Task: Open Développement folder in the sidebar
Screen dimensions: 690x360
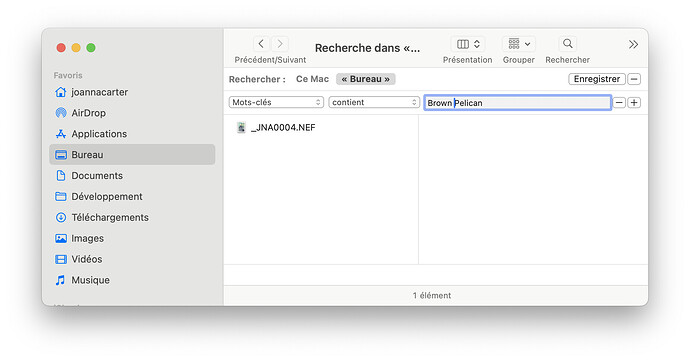Action: tap(132, 196)
